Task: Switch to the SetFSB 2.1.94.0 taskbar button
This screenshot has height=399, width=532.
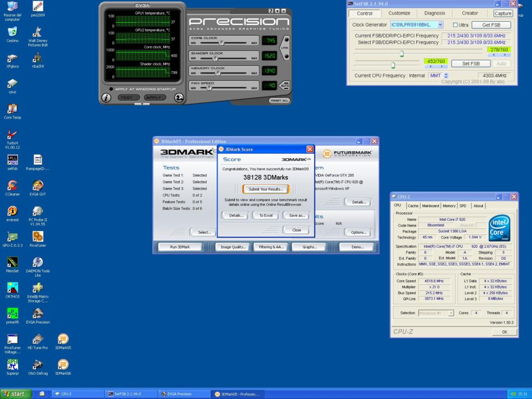Action: [131, 394]
